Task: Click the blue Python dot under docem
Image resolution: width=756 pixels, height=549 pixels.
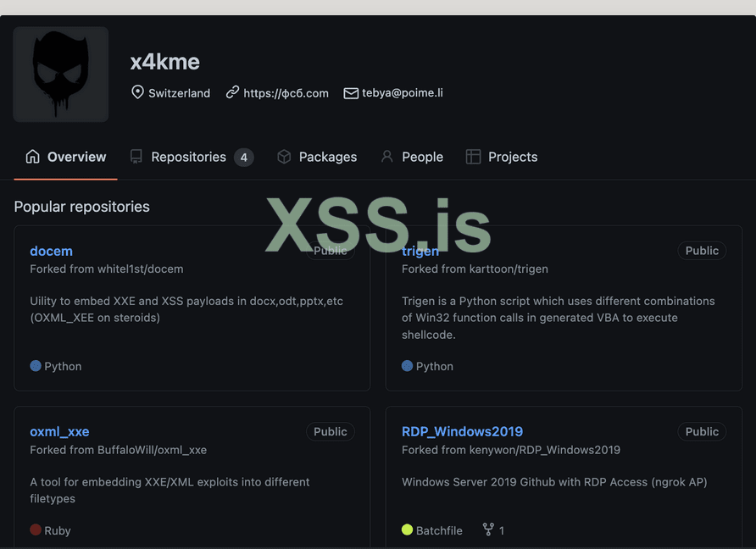Action: (x=36, y=366)
